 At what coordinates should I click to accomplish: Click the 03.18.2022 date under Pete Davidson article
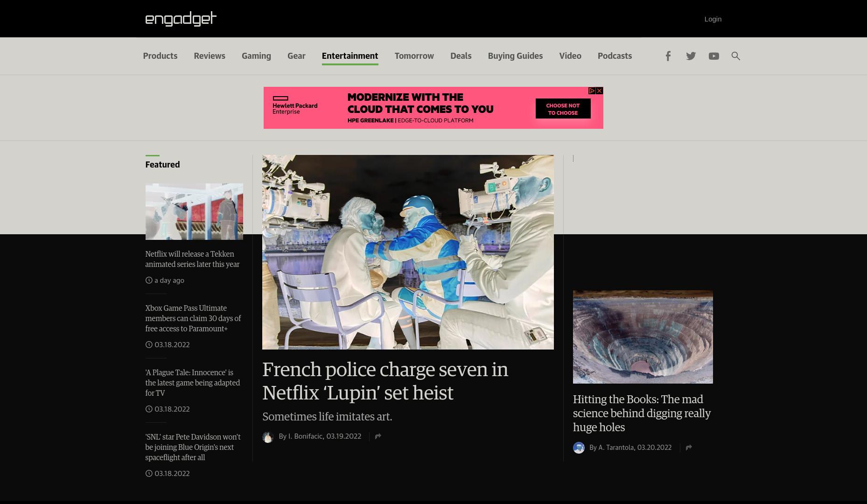[172, 474]
